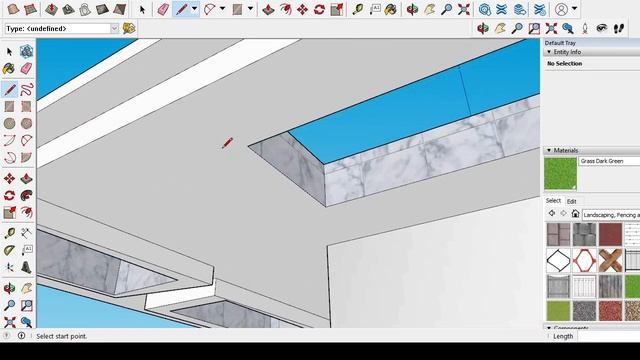Click the 'No Selection' text

[564, 64]
